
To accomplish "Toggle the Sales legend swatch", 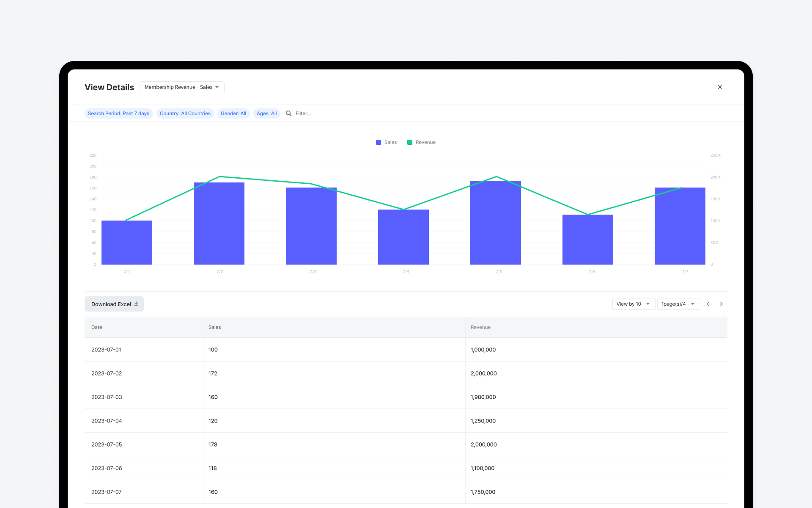I will click(379, 142).
